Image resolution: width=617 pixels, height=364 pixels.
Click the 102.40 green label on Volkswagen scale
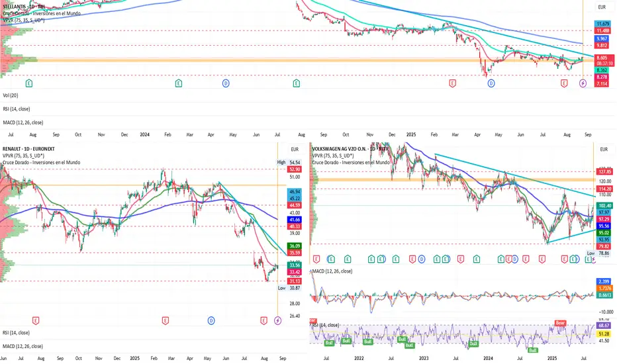(604, 205)
